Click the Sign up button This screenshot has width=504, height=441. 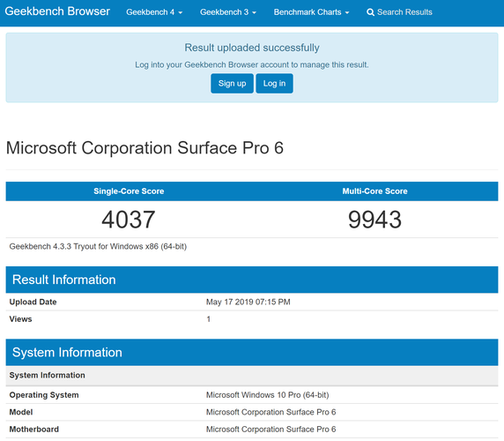click(232, 83)
